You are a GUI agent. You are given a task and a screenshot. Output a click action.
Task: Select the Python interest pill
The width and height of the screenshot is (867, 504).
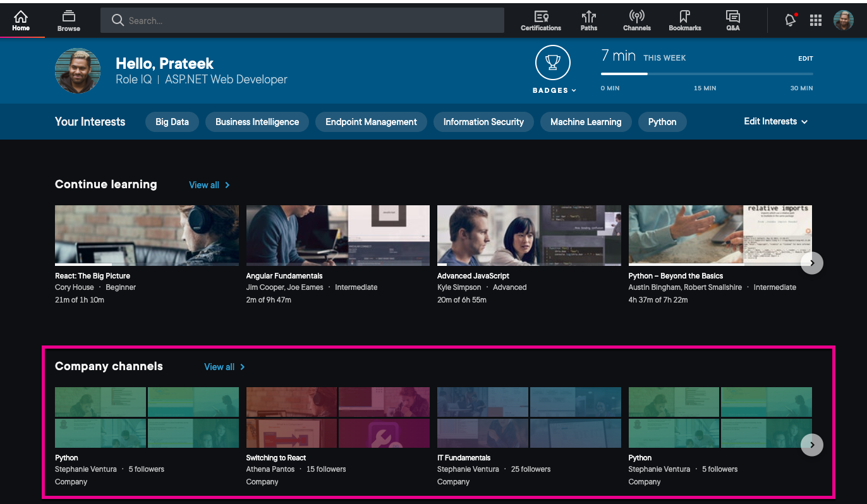click(x=662, y=122)
